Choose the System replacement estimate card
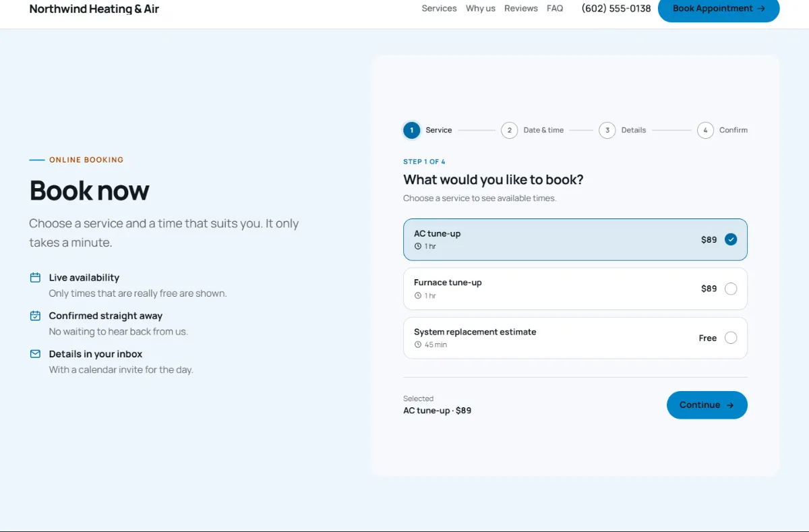 575,338
